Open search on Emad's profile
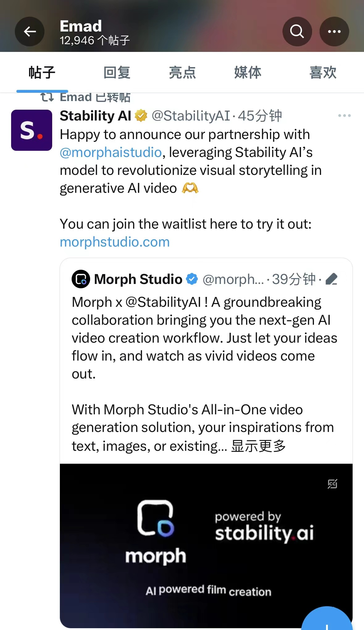364x630 pixels. pyautogui.click(x=297, y=31)
